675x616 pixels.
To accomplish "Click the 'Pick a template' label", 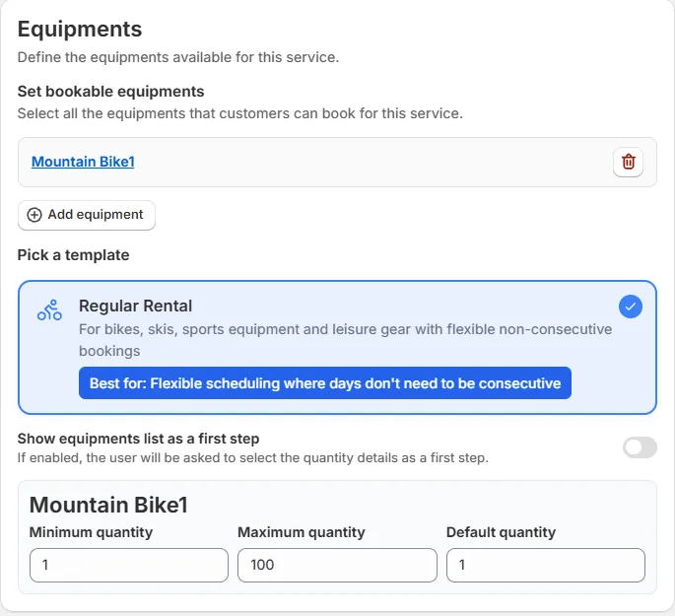I will 73,255.
